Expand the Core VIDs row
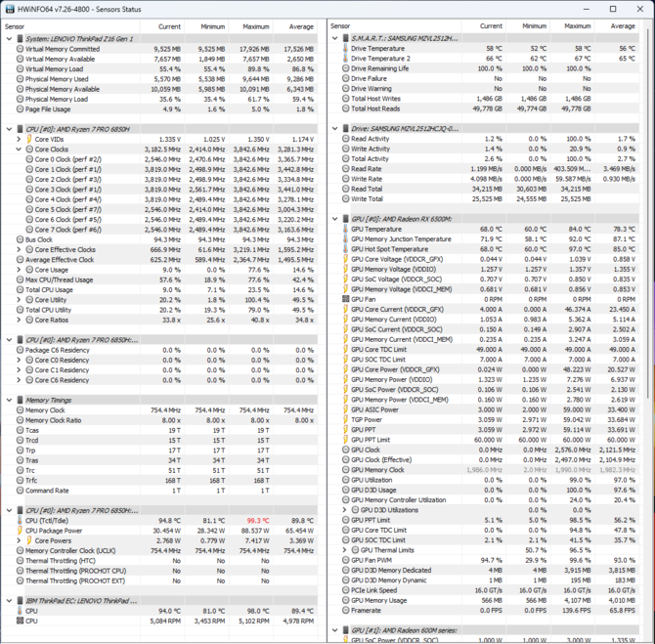 coord(19,139)
